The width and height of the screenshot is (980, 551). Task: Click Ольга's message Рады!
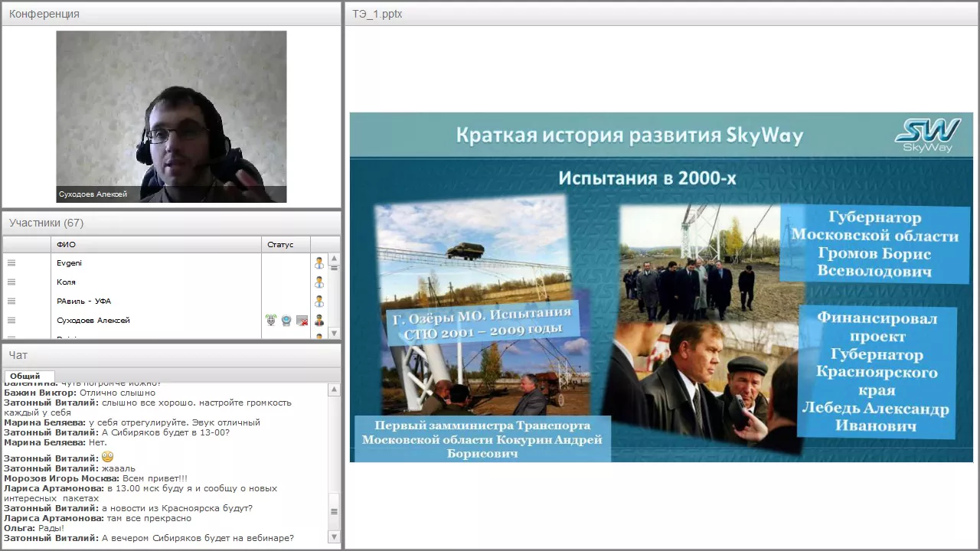point(51,528)
